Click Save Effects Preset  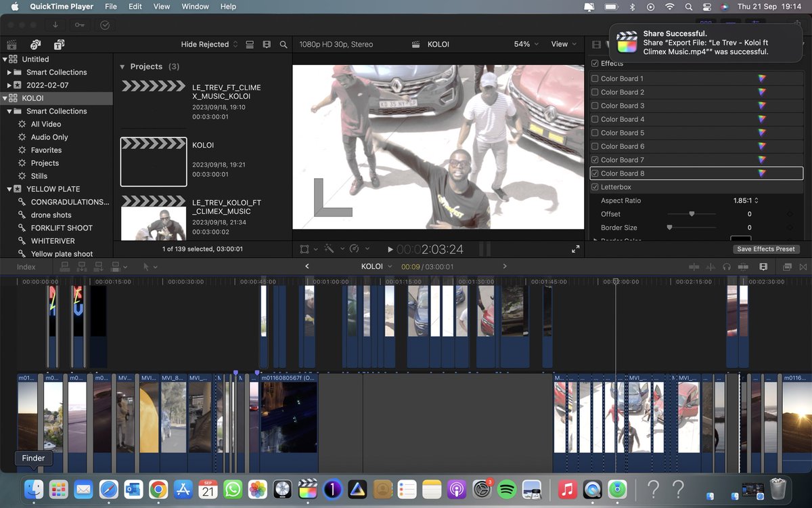tap(765, 249)
